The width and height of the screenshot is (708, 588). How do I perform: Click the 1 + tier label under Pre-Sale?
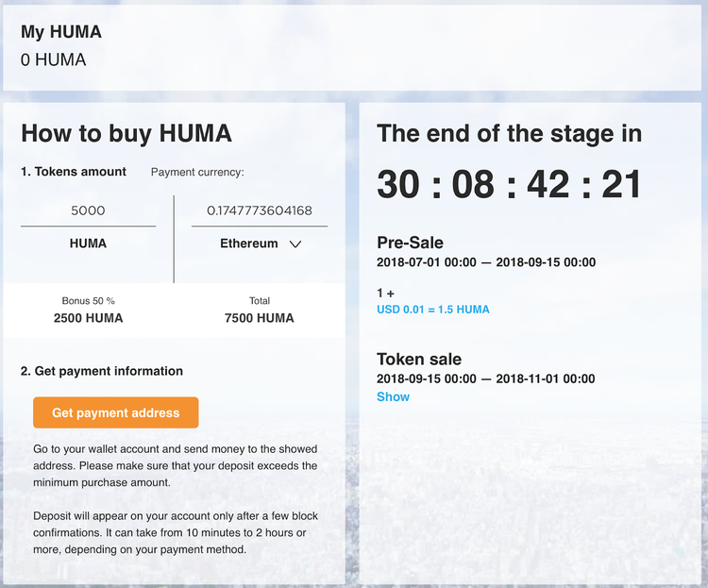[x=385, y=294]
